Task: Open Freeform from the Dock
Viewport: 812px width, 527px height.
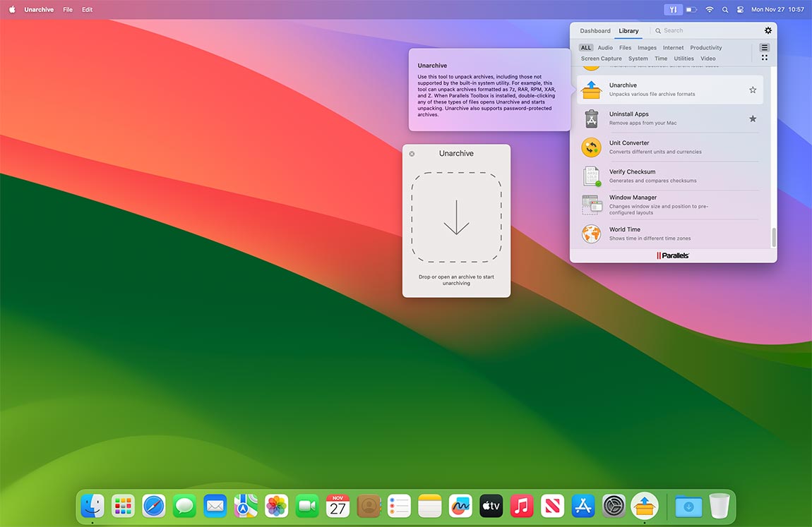Action: pyautogui.click(x=460, y=506)
